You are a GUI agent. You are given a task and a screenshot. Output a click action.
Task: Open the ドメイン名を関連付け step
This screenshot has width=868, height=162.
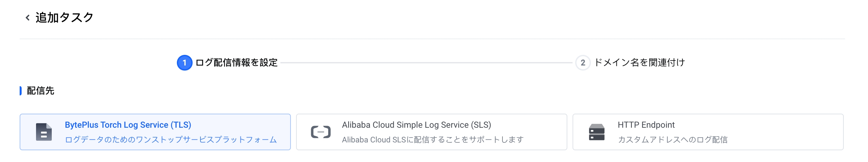(x=640, y=62)
